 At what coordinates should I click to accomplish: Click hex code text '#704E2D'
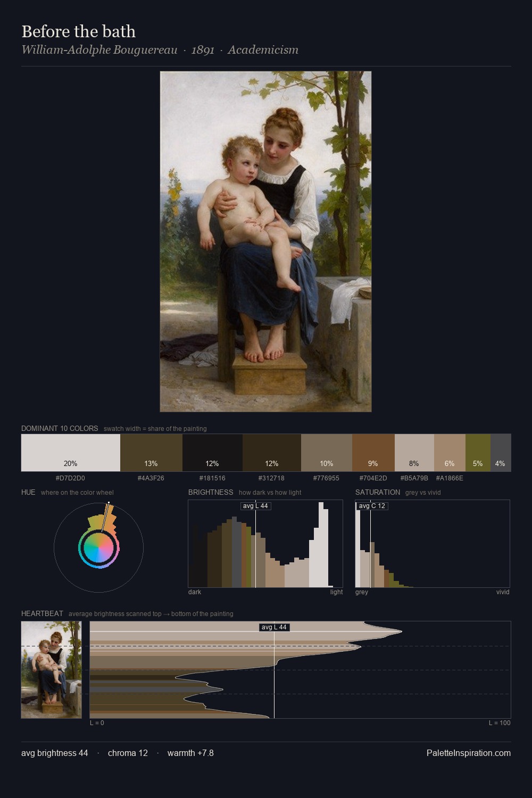tap(373, 478)
